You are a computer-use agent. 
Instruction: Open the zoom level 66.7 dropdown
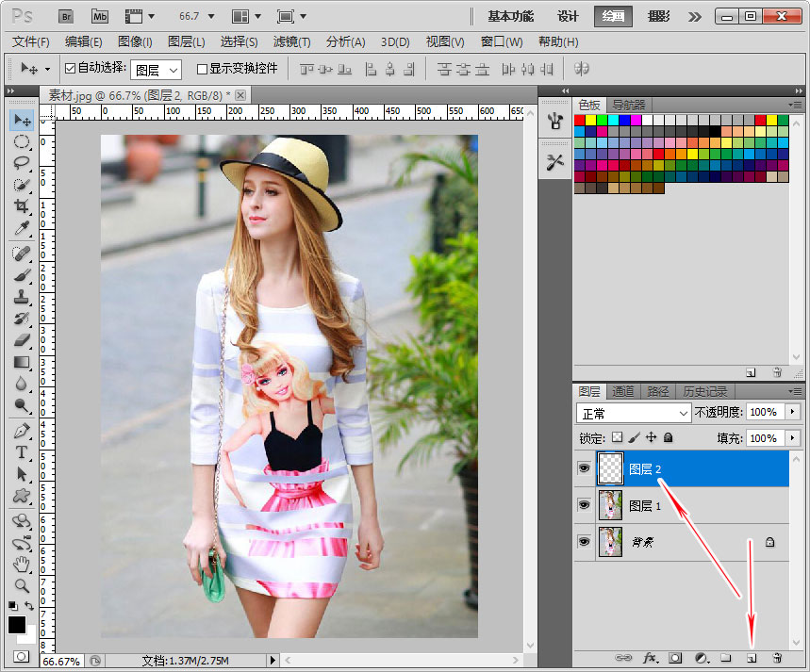(x=211, y=17)
